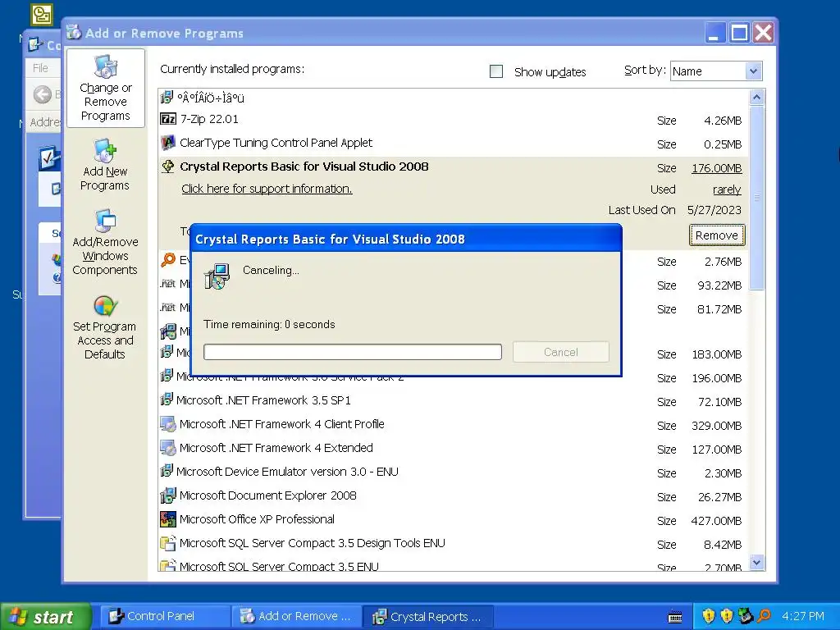Image resolution: width=840 pixels, height=630 pixels.
Task: Select Microsoft Device Emulator icon
Action: pos(167,472)
